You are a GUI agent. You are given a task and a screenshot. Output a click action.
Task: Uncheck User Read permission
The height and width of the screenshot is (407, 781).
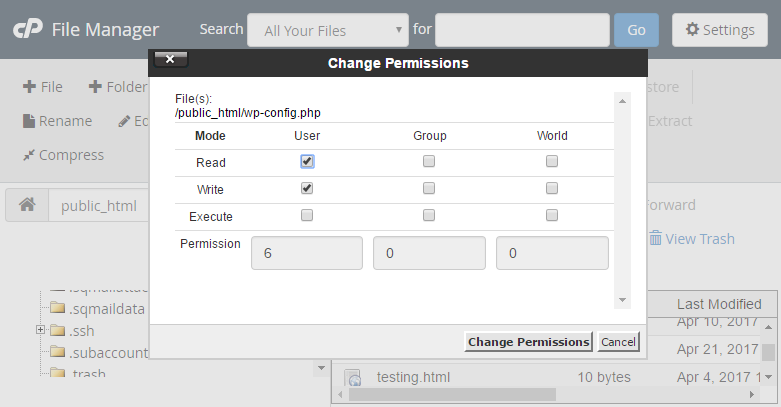click(x=307, y=161)
